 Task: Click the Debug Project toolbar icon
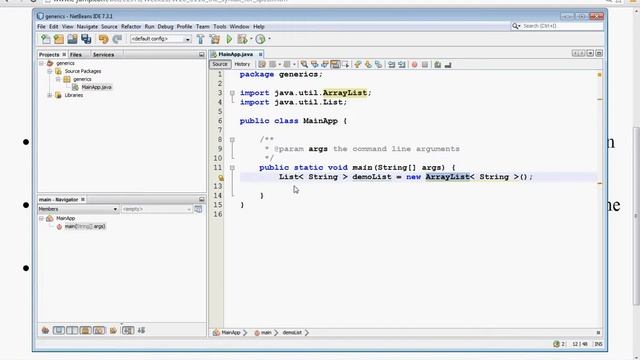[x=242, y=39]
